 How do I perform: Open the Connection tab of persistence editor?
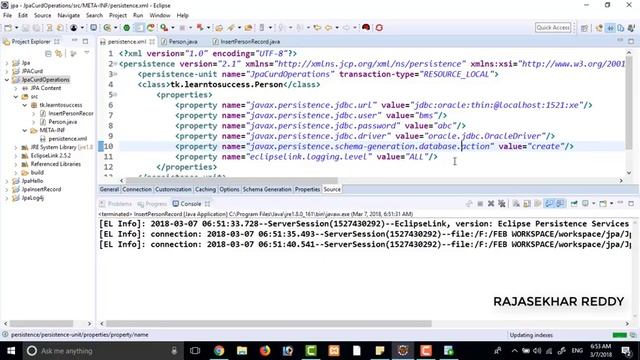tap(137, 189)
